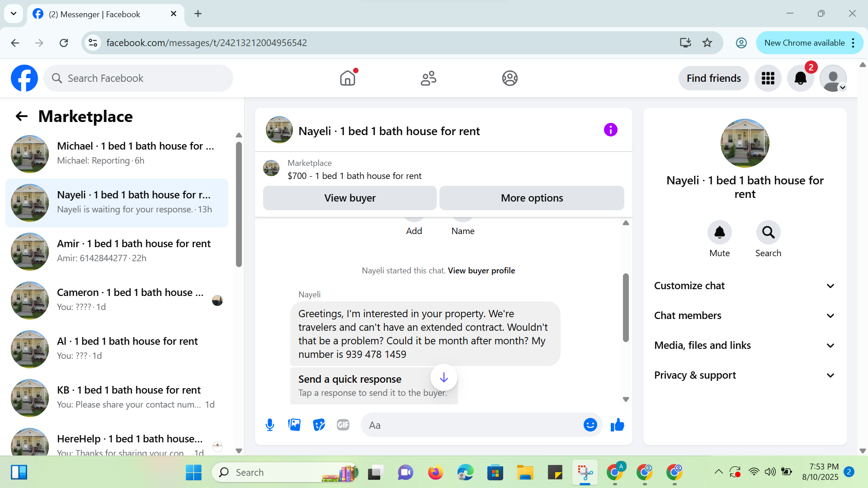Open the emoji picker in message box
The height and width of the screenshot is (488, 868).
590,425
